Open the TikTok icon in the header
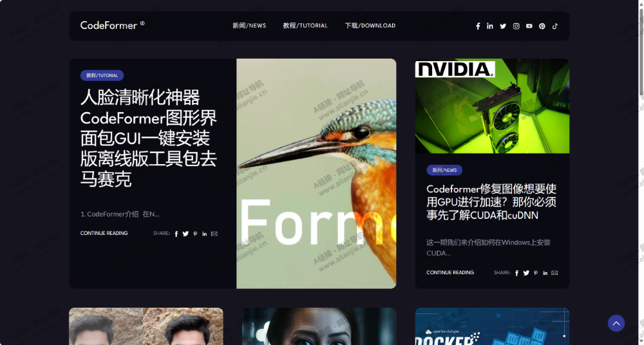This screenshot has width=644, height=345. click(555, 26)
